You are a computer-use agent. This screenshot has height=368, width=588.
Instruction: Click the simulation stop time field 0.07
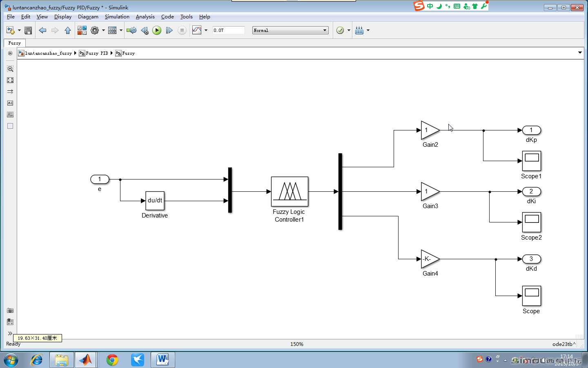click(x=228, y=30)
